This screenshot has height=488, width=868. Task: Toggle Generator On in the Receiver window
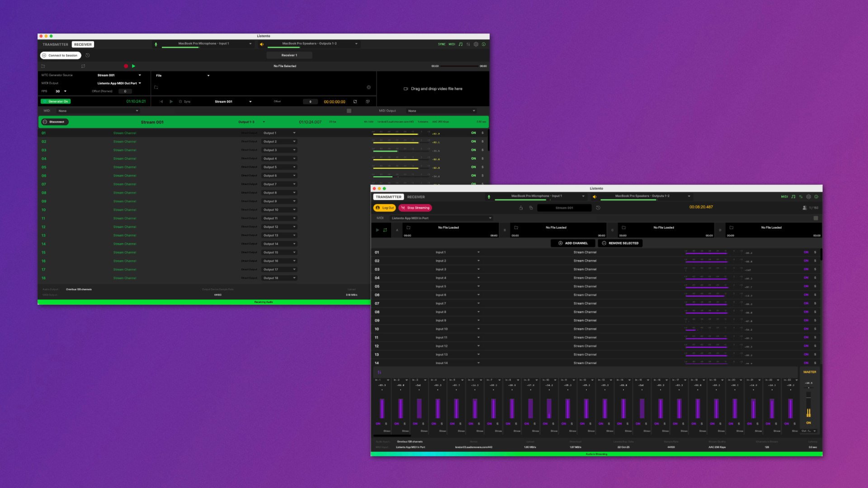tap(57, 101)
